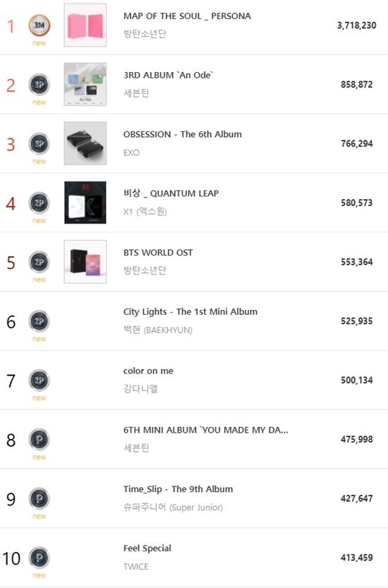388x588 pixels.
Task: Click the 2P badge for City Lights
Action: click(x=39, y=321)
